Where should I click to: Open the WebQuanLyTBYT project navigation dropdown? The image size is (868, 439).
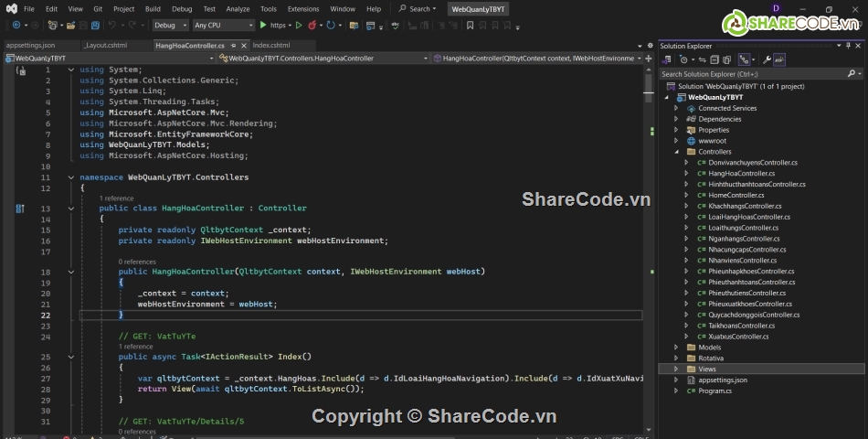tap(110, 59)
